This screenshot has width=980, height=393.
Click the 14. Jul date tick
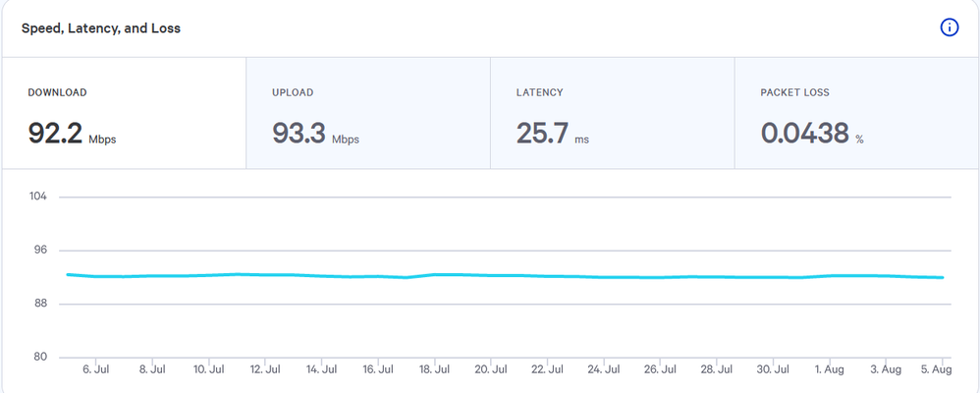[x=321, y=370]
